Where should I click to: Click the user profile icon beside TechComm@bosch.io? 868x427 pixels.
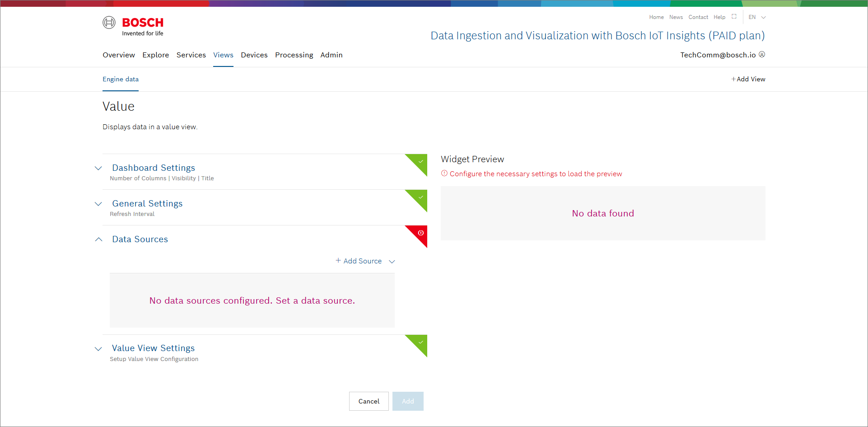(762, 55)
